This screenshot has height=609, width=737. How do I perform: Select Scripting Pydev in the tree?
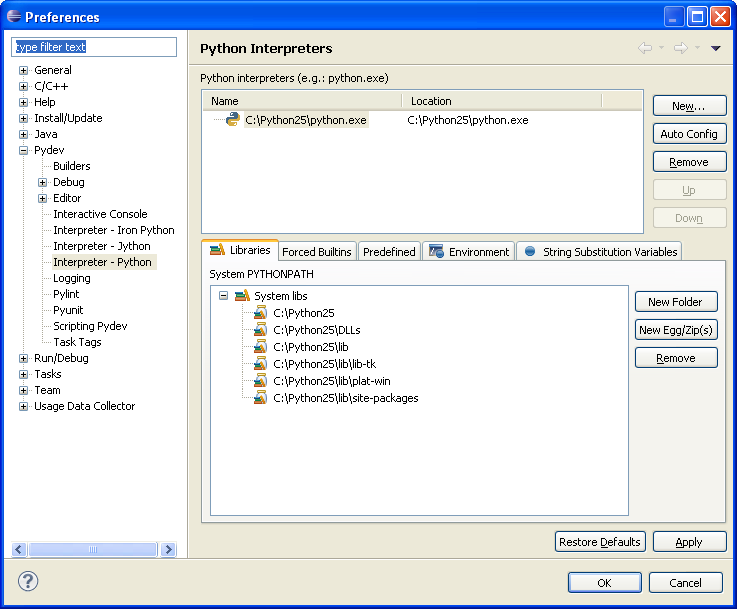pos(90,326)
